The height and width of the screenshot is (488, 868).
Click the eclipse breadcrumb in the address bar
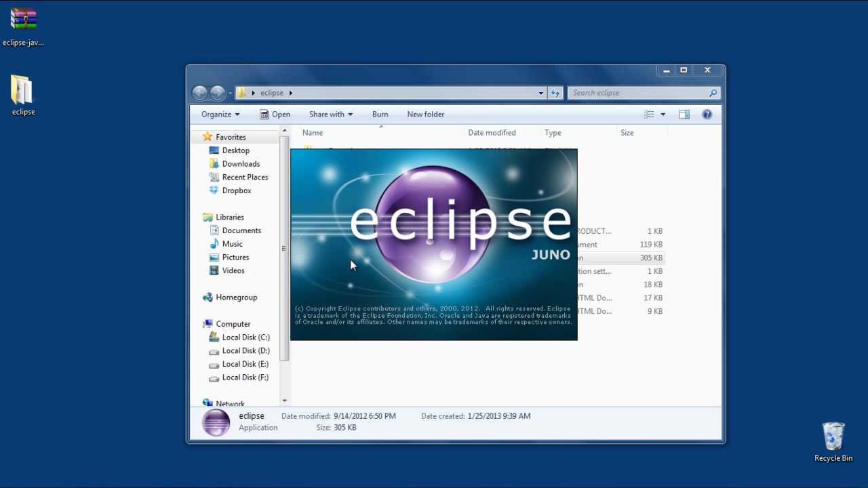(x=272, y=93)
